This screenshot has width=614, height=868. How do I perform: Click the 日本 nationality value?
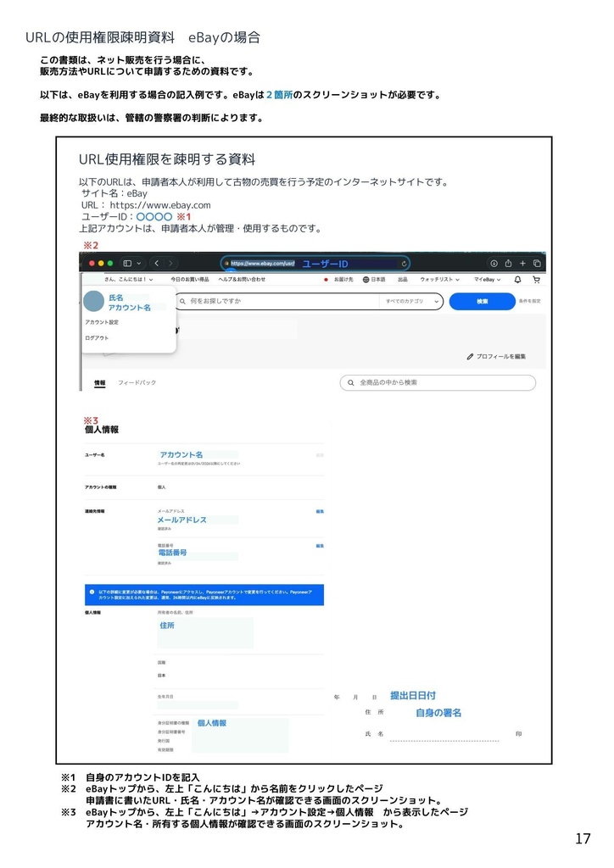tap(161, 676)
